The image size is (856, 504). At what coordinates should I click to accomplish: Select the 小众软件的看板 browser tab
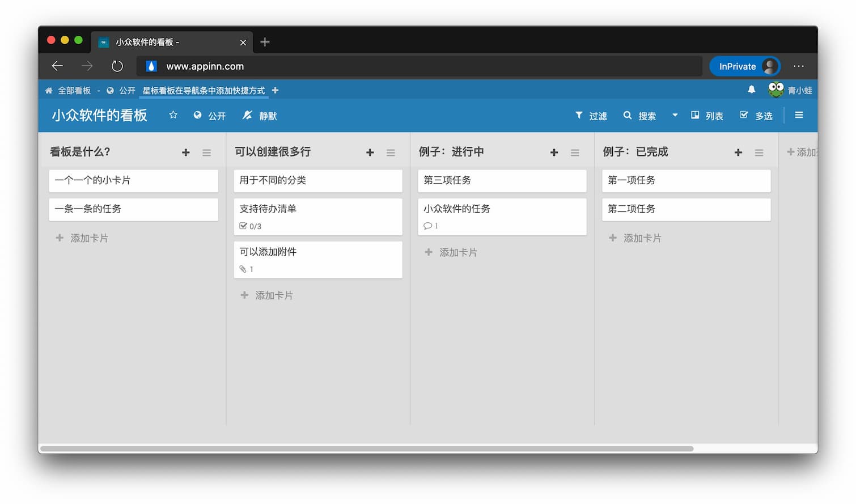[x=173, y=42]
